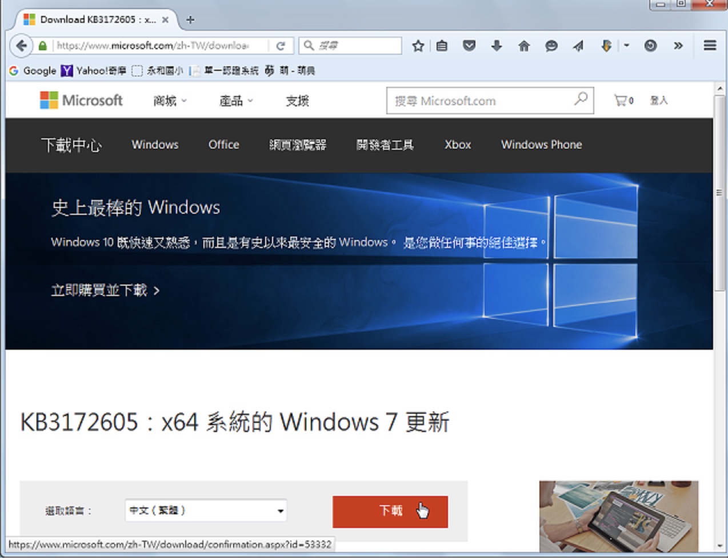The image size is (728, 560).
Task: Open the Windows Phone download category
Action: [x=542, y=145]
